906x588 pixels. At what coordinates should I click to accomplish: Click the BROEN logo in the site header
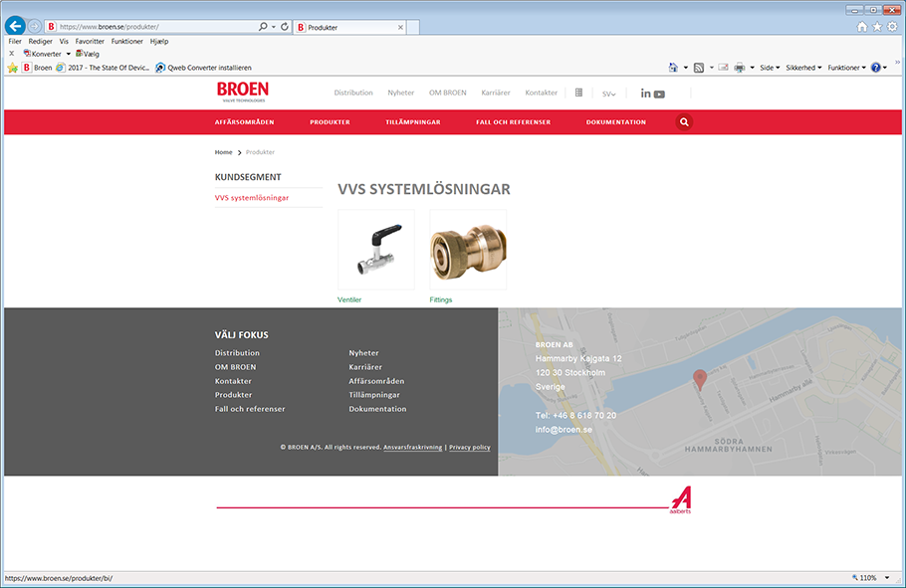tap(243, 92)
